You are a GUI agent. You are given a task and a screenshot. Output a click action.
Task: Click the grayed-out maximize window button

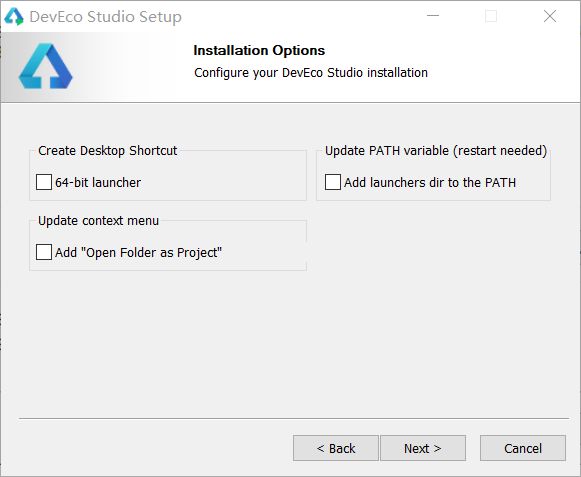tap(491, 16)
